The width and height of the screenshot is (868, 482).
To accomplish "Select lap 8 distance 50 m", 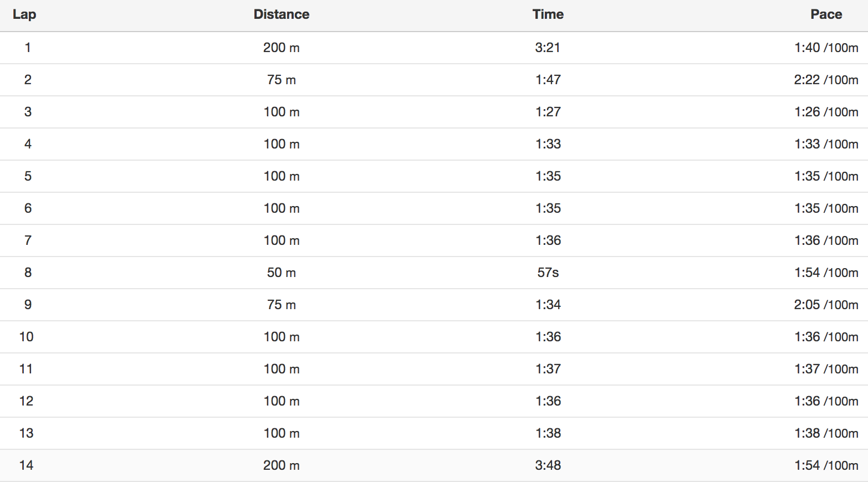I will point(282,273).
